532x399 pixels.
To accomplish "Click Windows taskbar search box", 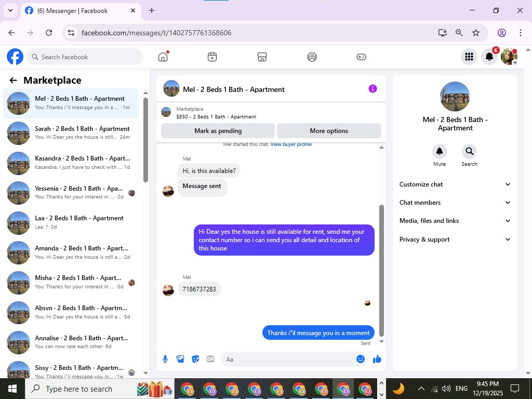I will [x=100, y=389].
